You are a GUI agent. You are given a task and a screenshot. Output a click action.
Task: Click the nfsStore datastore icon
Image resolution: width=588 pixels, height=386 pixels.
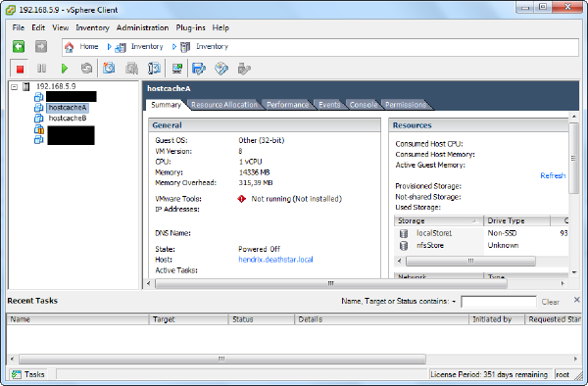point(404,246)
